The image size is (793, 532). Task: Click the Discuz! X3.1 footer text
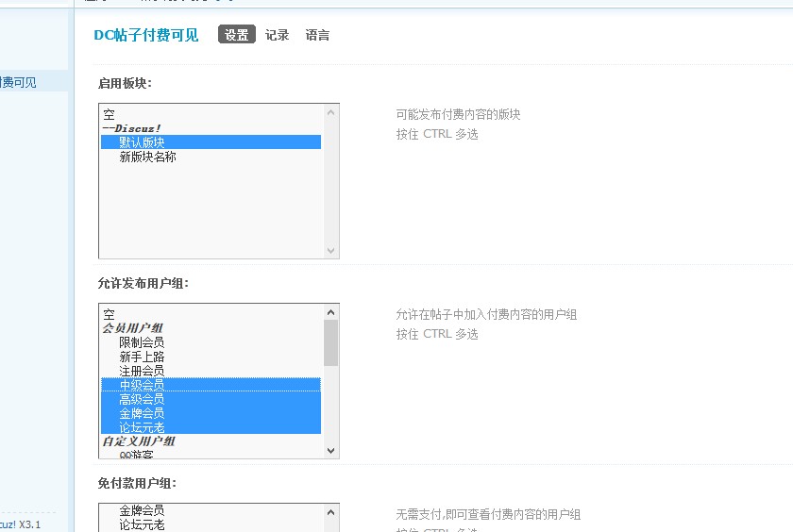[20, 524]
